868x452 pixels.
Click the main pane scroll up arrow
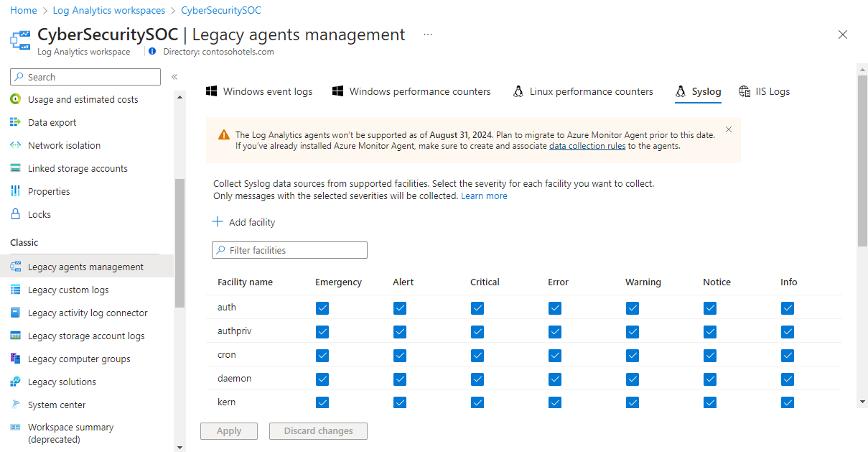click(862, 69)
